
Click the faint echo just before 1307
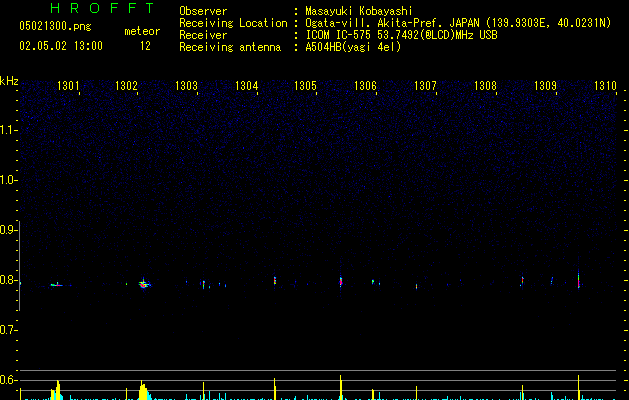[x=416, y=286]
